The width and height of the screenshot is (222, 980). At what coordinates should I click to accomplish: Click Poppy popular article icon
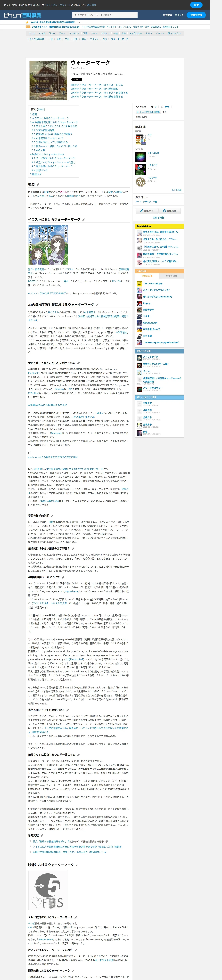139,303
